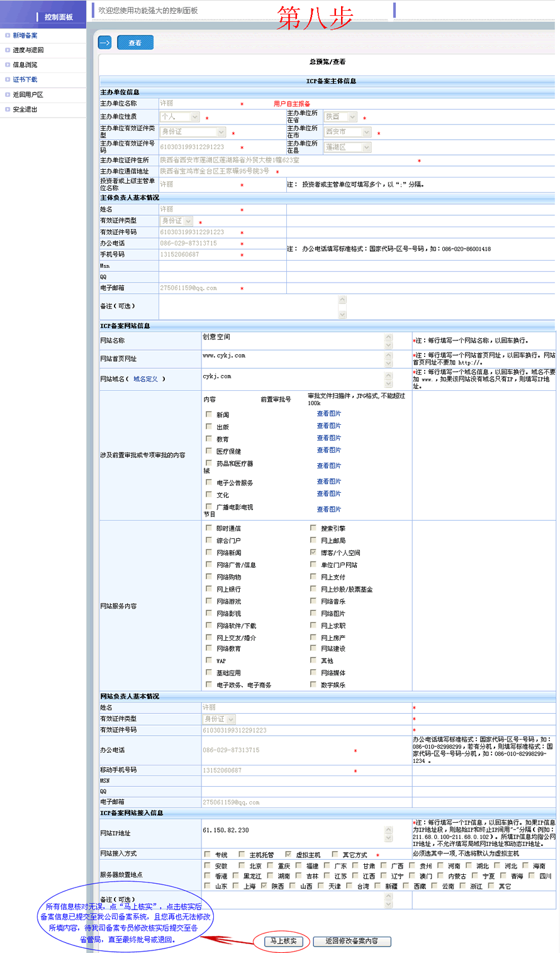The width and height of the screenshot is (560, 953).
Task: Check the 专线 access method checkbox
Action: [x=208, y=854]
